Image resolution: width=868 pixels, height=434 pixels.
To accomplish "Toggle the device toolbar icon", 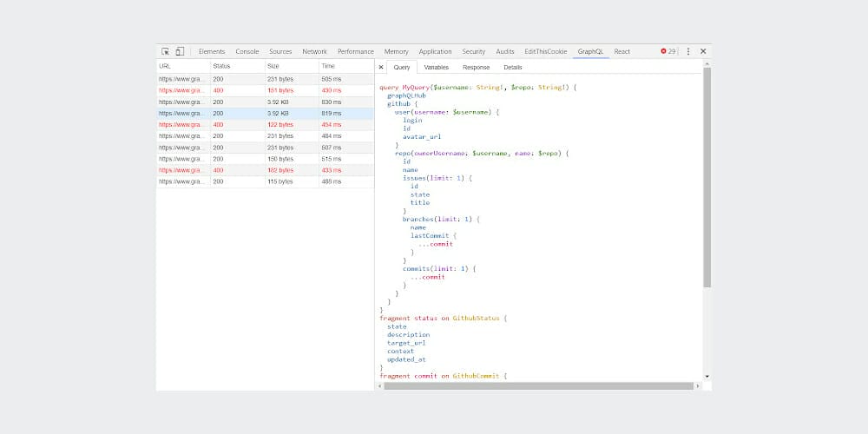I will click(x=180, y=51).
